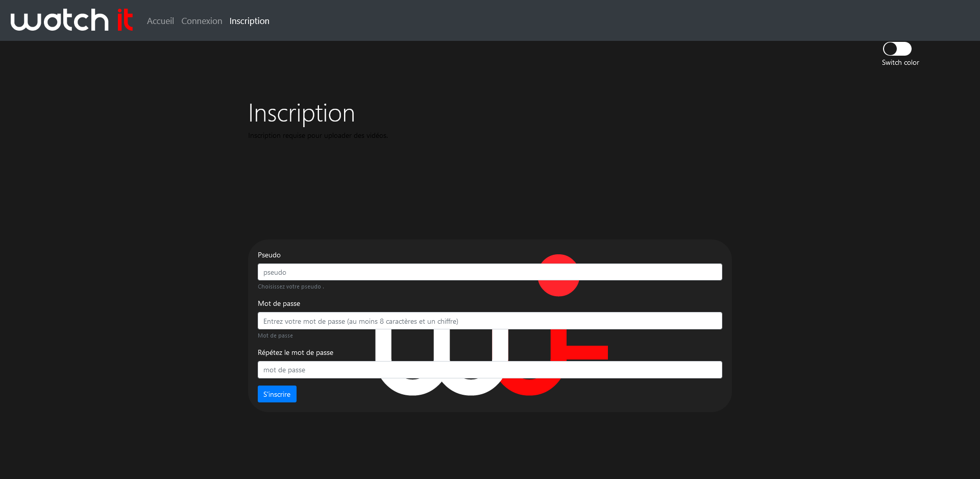Open the Connexion page link
This screenshot has height=479, width=980.
click(202, 21)
